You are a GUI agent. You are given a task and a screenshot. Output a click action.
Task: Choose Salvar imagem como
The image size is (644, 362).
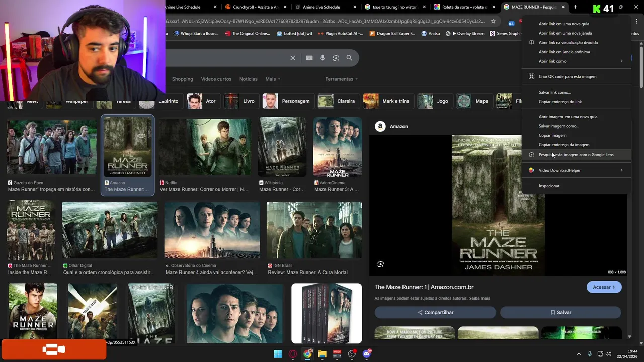pyautogui.click(x=576, y=126)
